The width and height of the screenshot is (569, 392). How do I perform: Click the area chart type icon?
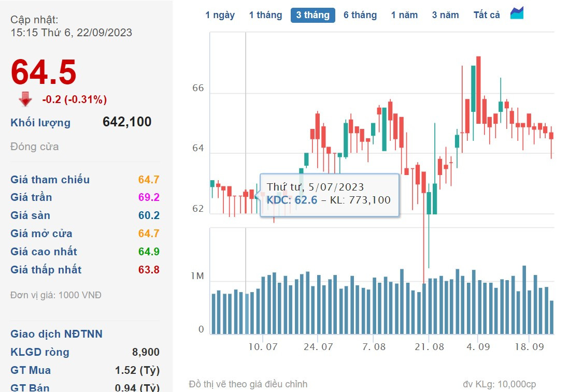(517, 13)
